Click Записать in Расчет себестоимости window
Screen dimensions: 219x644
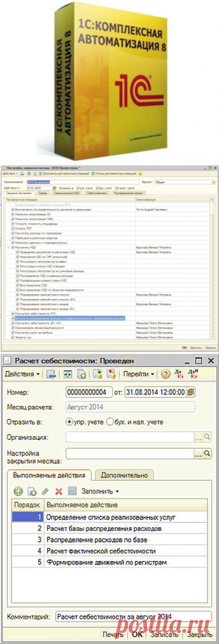(164, 634)
